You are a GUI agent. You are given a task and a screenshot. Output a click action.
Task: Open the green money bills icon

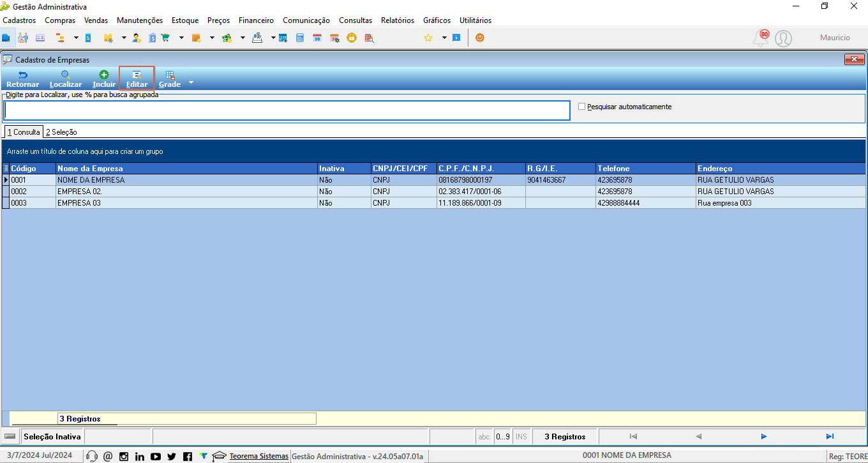click(227, 38)
